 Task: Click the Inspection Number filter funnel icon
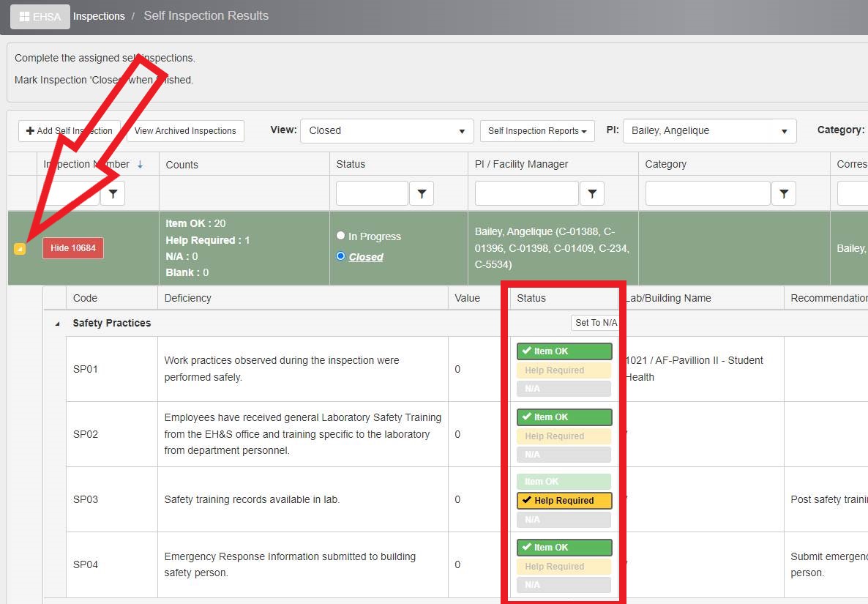click(113, 193)
